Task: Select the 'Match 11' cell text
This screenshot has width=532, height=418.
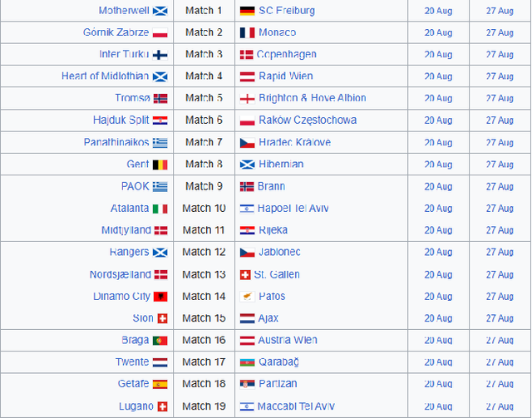Action: pyautogui.click(x=204, y=230)
